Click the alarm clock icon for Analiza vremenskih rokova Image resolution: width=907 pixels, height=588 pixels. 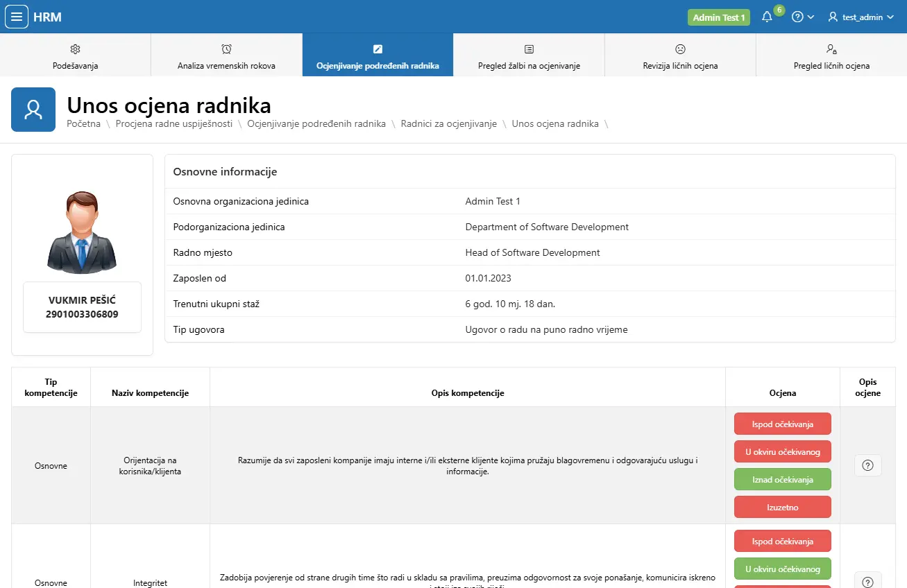[x=226, y=49]
